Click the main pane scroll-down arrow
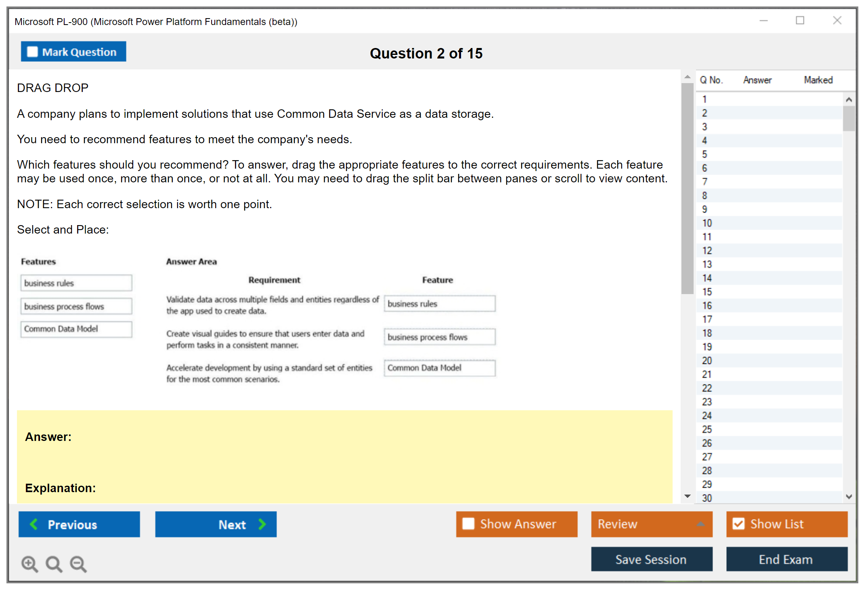Screen dimensions: 868x593 [x=688, y=496]
